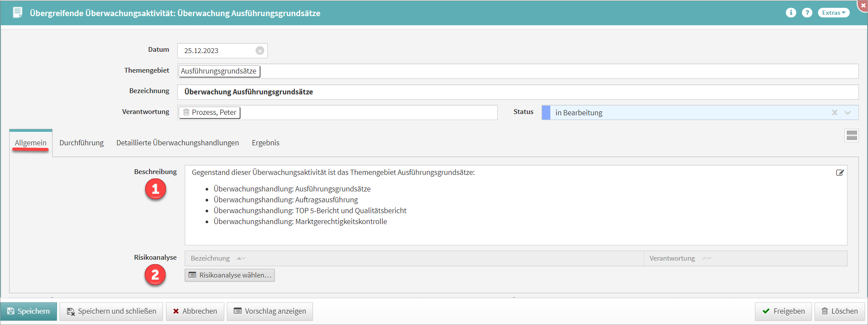Toggle the panel layout view icon
The height and width of the screenshot is (325, 868).
point(851,135)
